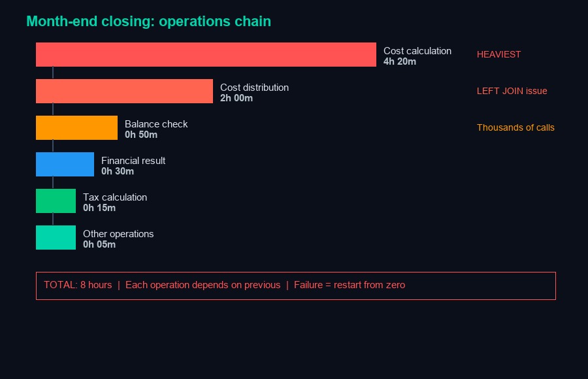Click the green Tax calculation bar
This screenshot has width=588, height=379.
pos(56,201)
